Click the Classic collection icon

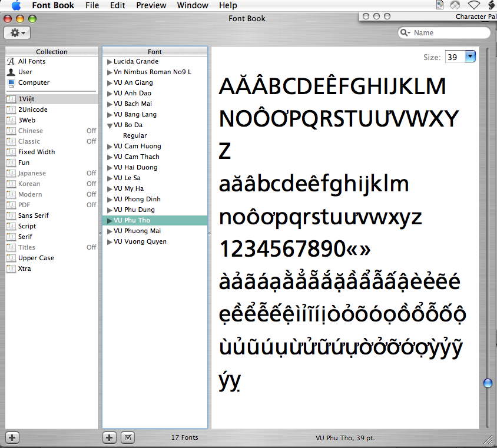pos(11,141)
